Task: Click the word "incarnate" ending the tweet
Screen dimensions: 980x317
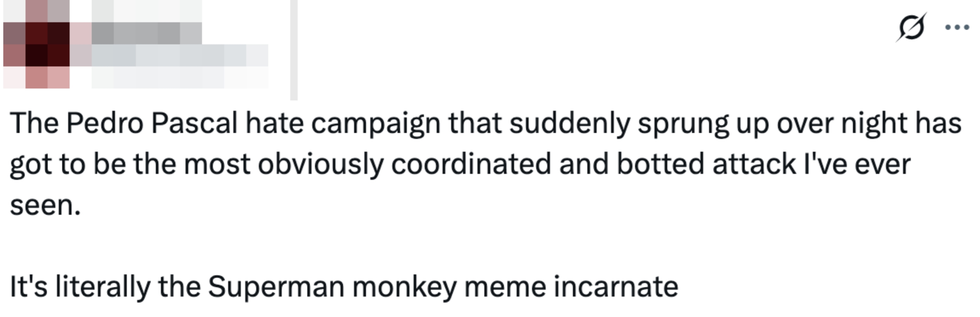Action: [x=616, y=287]
